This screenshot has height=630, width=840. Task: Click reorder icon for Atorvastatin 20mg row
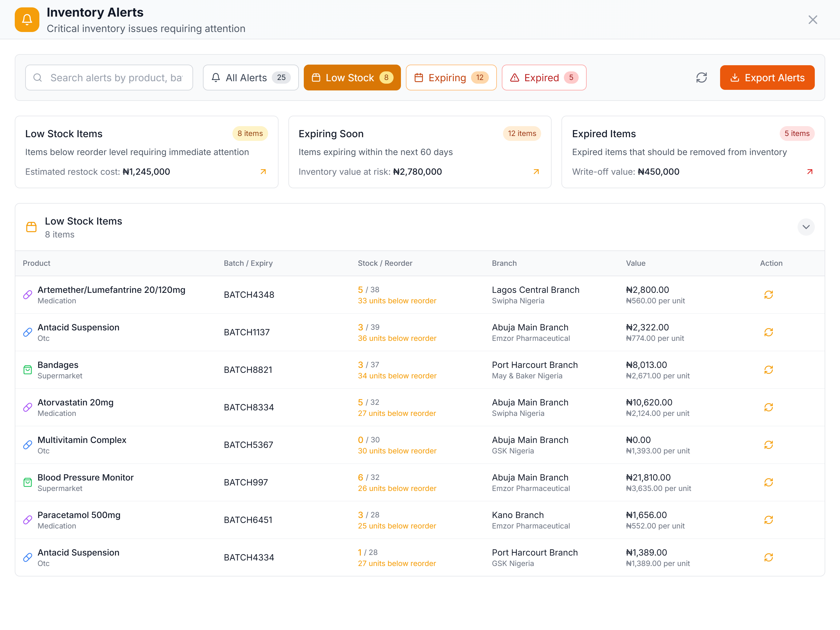[x=768, y=407]
